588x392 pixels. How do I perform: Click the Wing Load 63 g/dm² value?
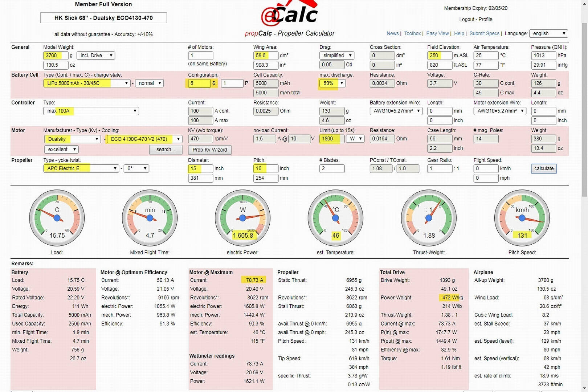point(553,298)
